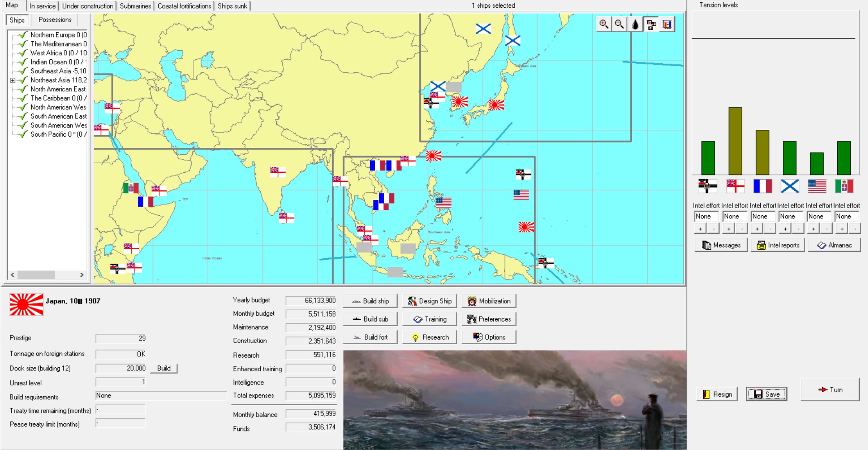Click the Build fort button

pyautogui.click(x=370, y=337)
